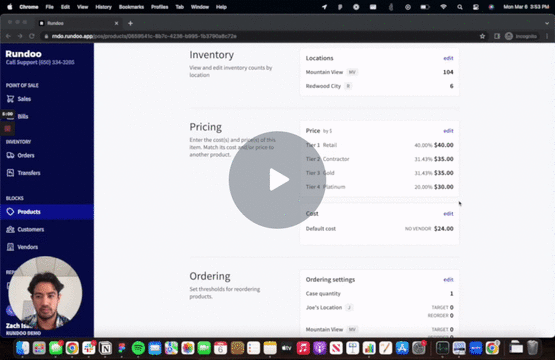
Task: Click the Tier 1 Retail price $40.00
Action: [444, 145]
